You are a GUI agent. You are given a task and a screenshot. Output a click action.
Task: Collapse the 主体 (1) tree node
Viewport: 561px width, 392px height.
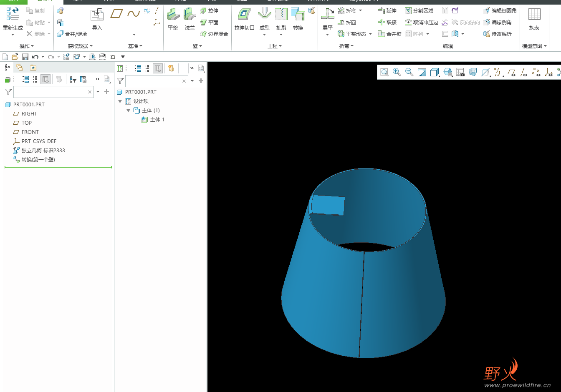[x=129, y=111]
